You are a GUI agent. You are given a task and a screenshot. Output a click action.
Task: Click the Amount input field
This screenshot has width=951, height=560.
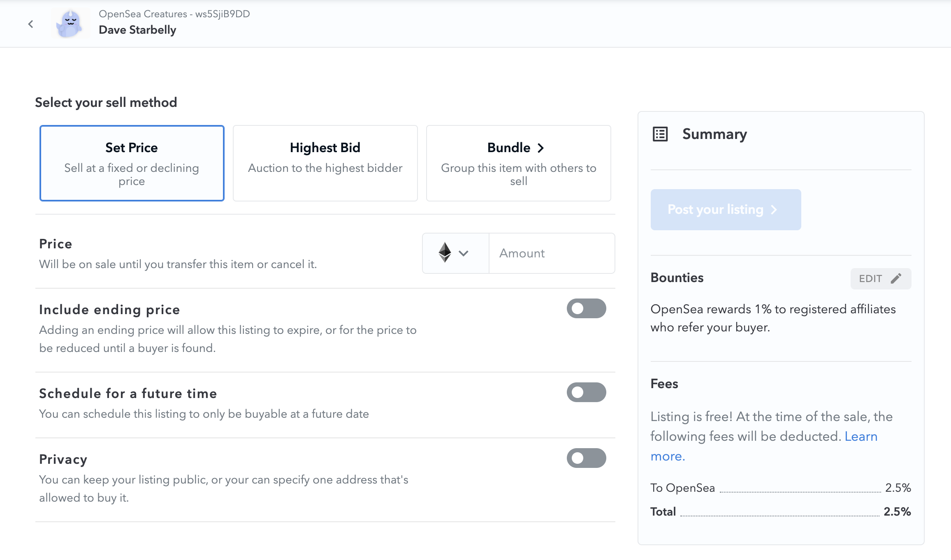click(551, 253)
